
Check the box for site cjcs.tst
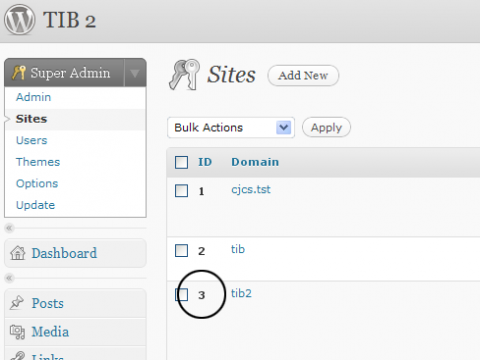coord(182,191)
